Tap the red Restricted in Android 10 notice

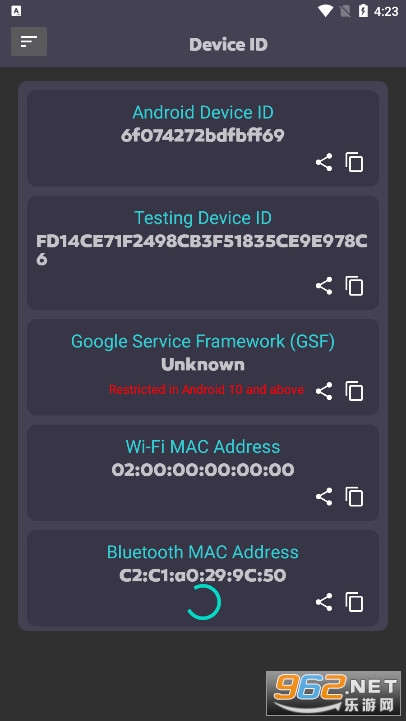[x=206, y=390]
